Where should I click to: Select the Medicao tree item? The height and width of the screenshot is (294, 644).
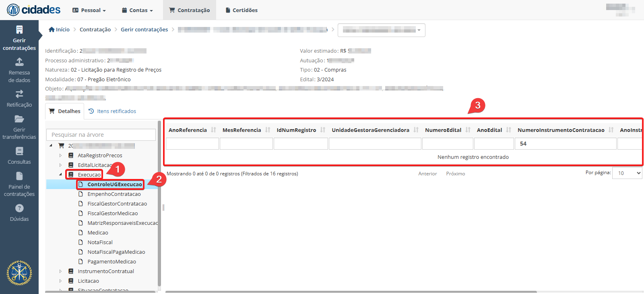click(98, 232)
